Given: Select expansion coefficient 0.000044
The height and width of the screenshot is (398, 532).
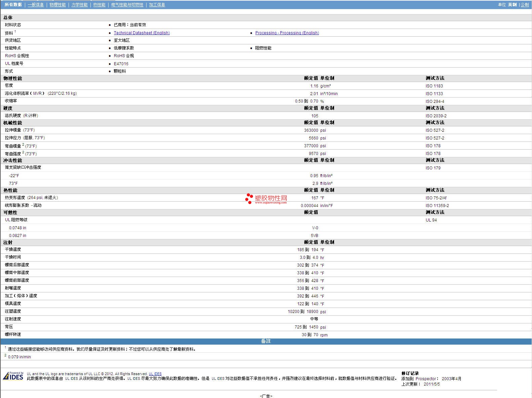Looking at the screenshot, I should pos(309,205).
